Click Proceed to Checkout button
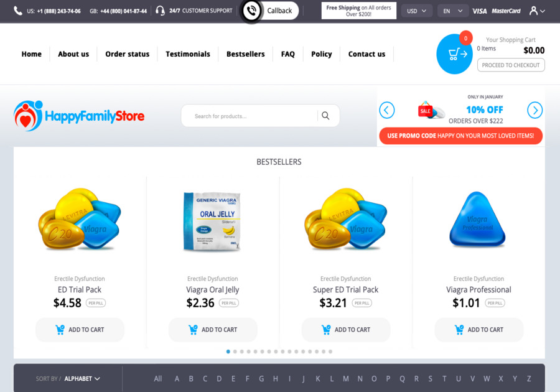 (x=511, y=65)
